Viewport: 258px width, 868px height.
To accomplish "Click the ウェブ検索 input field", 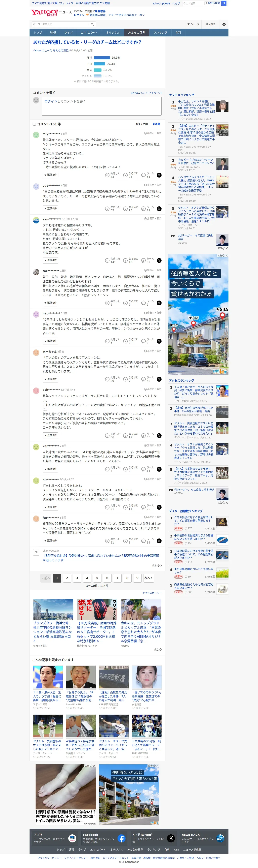I will pyautogui.click(x=193, y=3).
